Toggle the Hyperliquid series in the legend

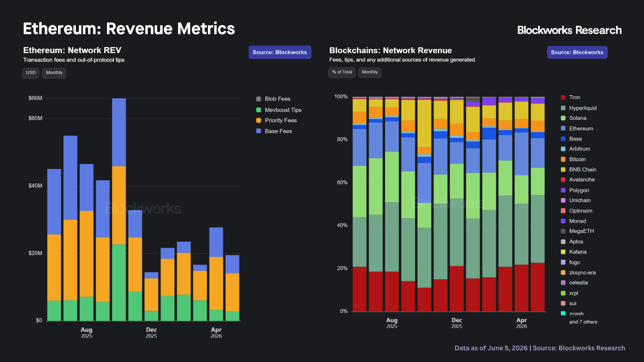(x=579, y=108)
